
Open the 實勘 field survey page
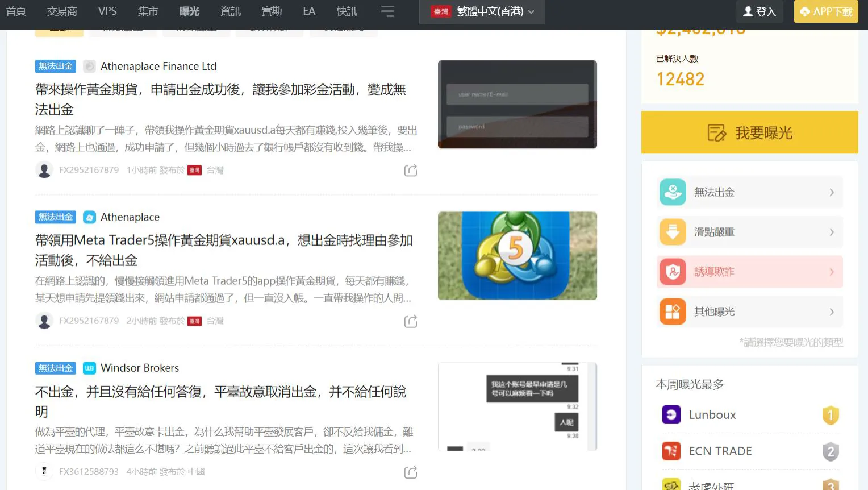pos(272,11)
